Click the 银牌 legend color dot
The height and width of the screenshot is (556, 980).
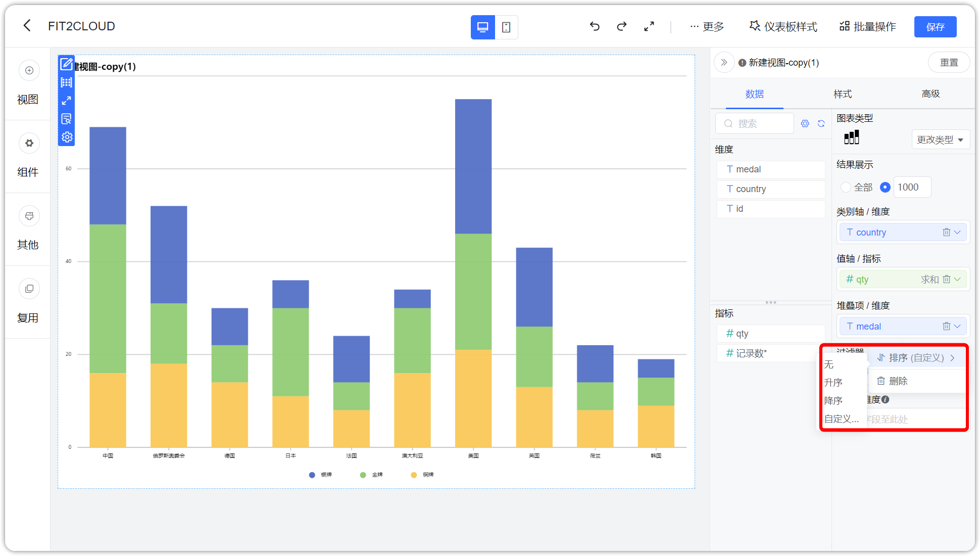[312, 475]
